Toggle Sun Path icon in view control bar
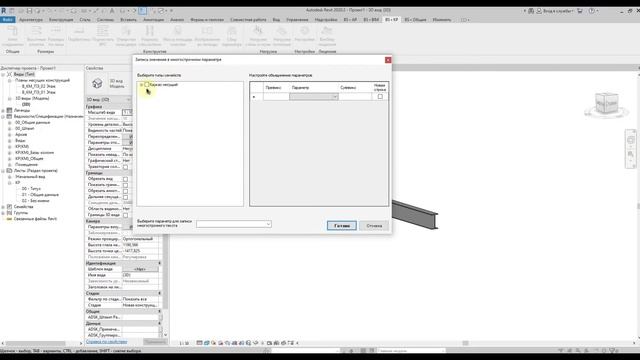This screenshot has height=360, width=640. [x=213, y=343]
